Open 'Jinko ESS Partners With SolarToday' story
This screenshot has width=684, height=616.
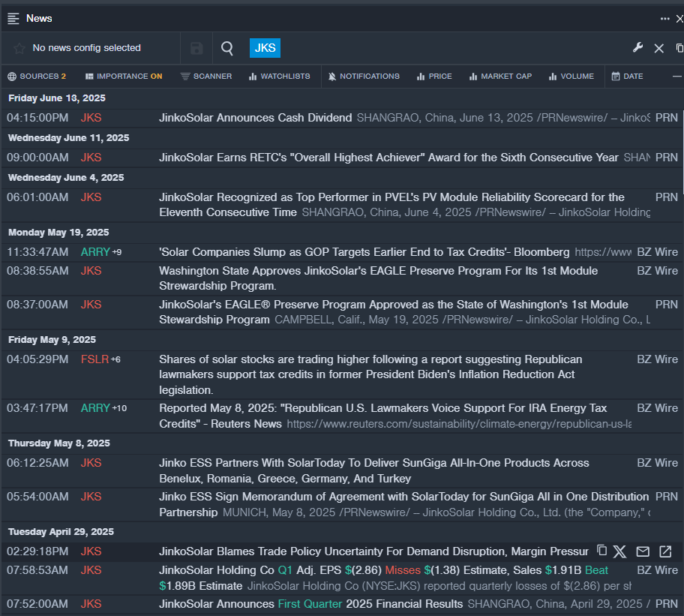point(374,470)
